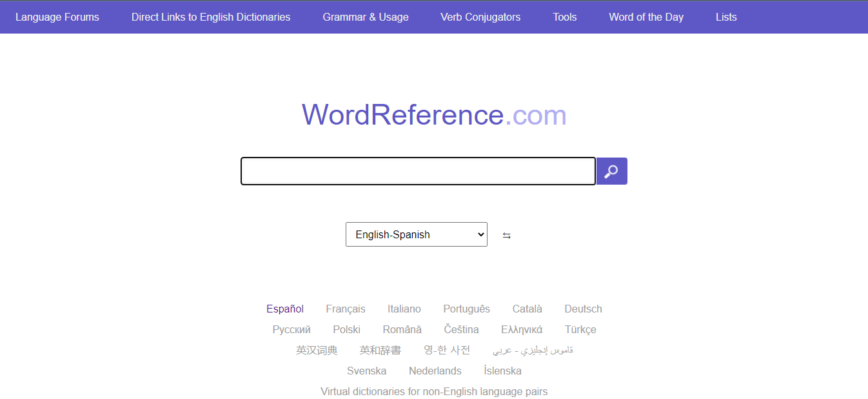Open the English-Spanish dictionary dropdown
Image resolution: width=868 pixels, height=399 pixels.
[417, 234]
